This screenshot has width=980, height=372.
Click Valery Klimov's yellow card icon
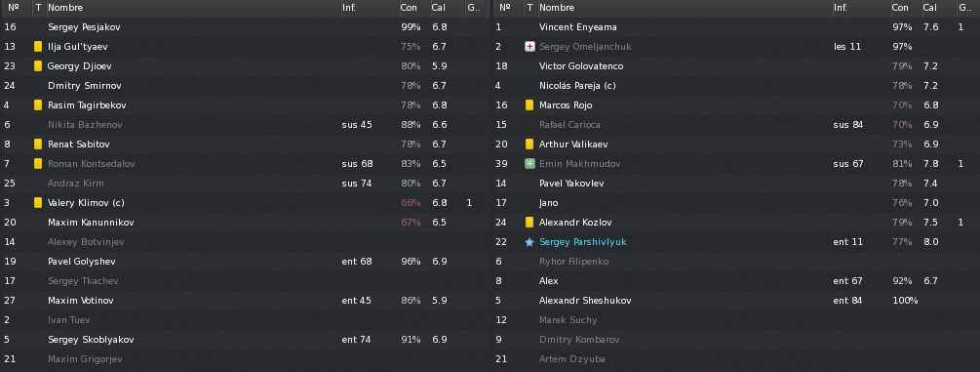coord(38,202)
